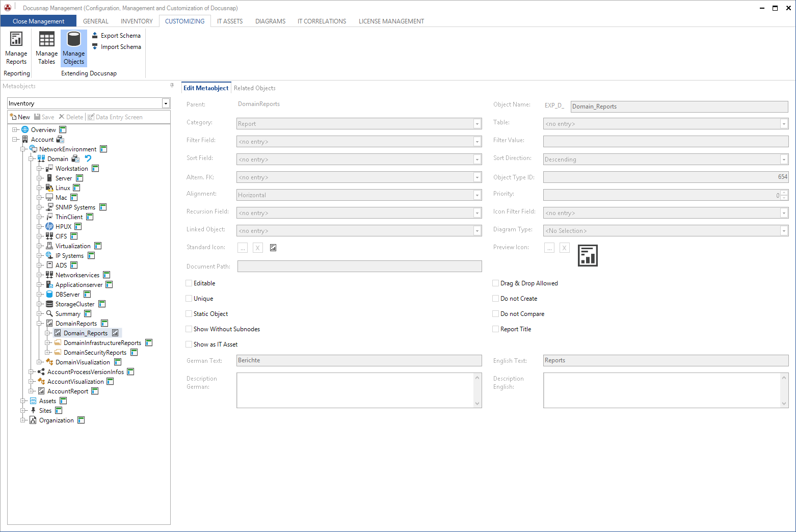The width and height of the screenshot is (796, 532).
Task: Click Delete in the Metaobjects toolbar
Action: click(x=70, y=117)
